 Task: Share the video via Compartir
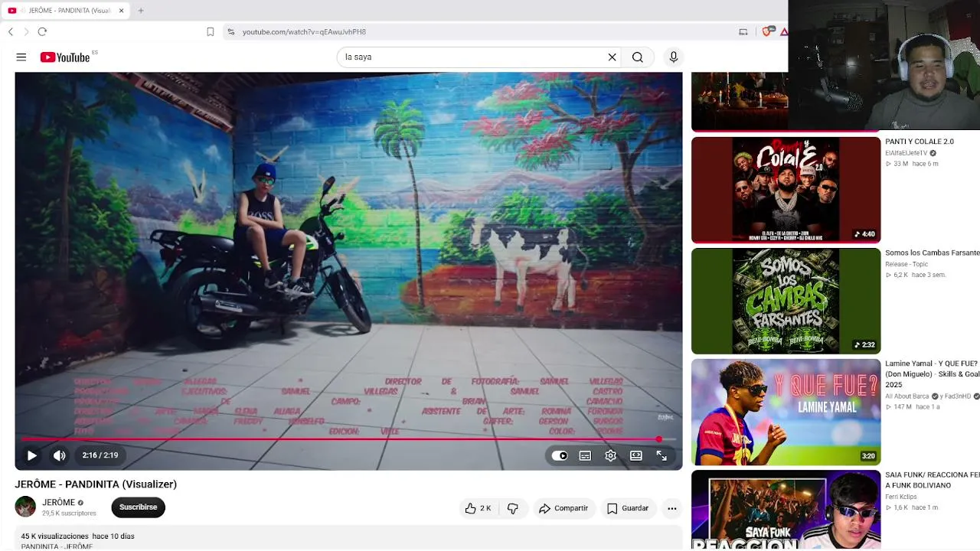563,508
